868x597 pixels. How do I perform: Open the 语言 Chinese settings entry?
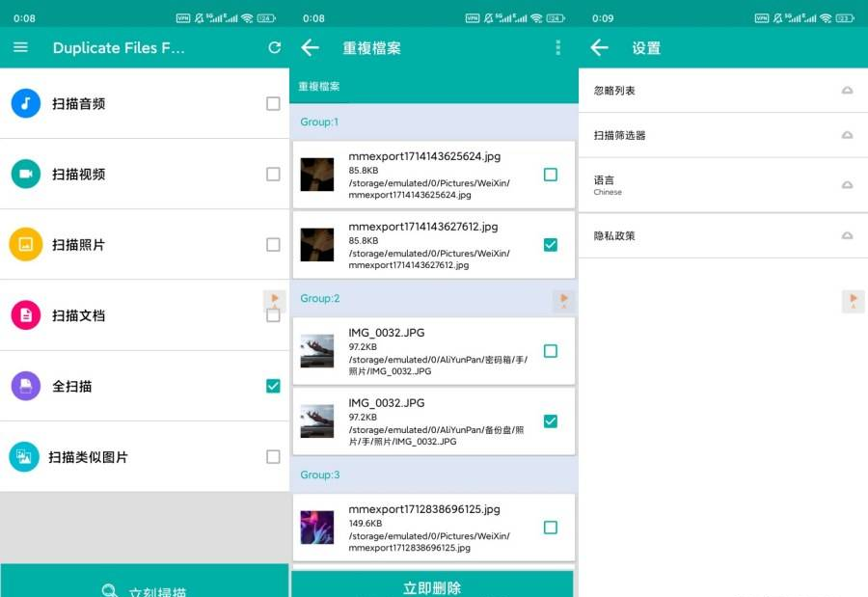click(x=723, y=185)
